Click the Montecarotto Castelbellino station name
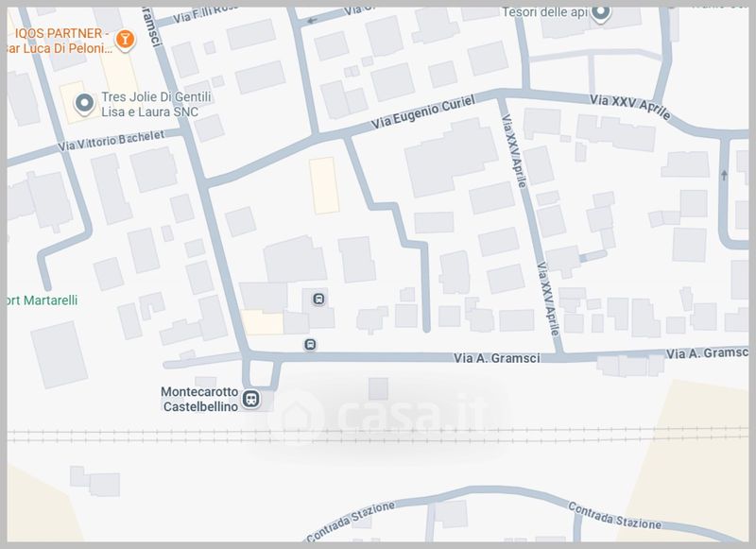 [x=198, y=399]
